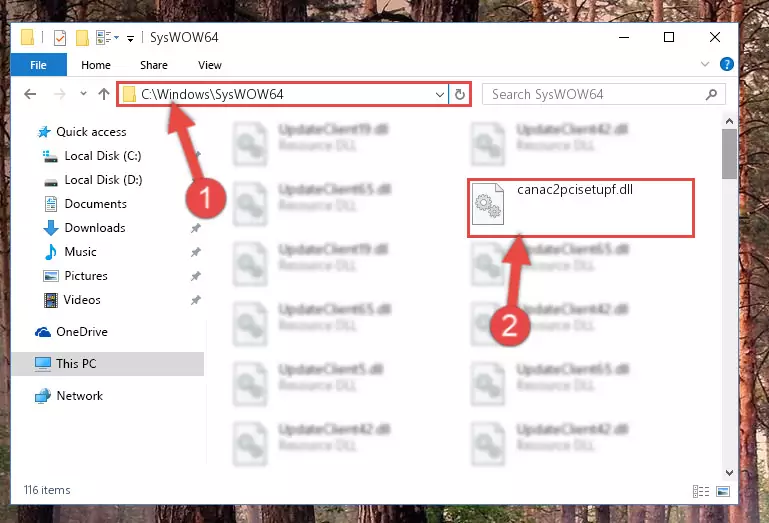
Task: Switch to the Home ribbon tab
Action: [x=96, y=65]
